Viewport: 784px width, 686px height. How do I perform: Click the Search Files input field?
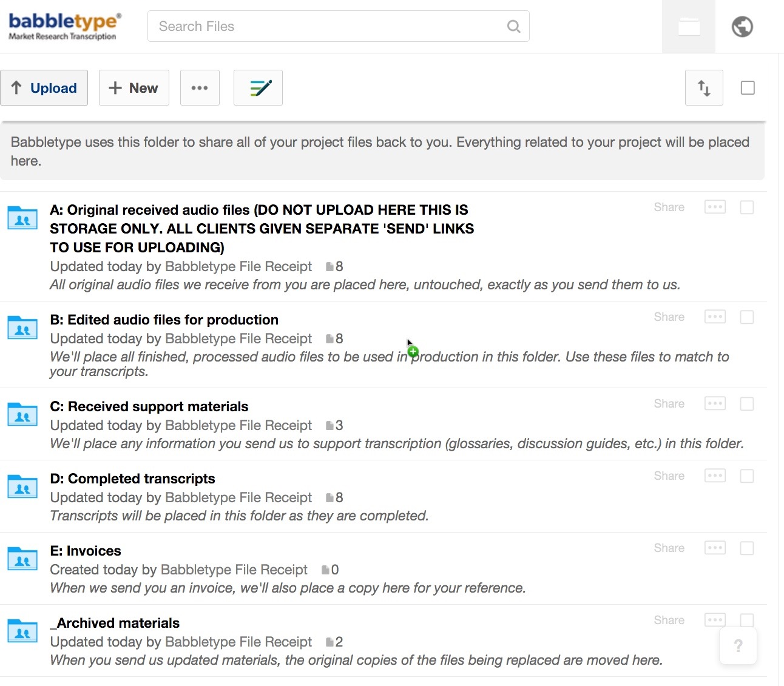tap(339, 26)
